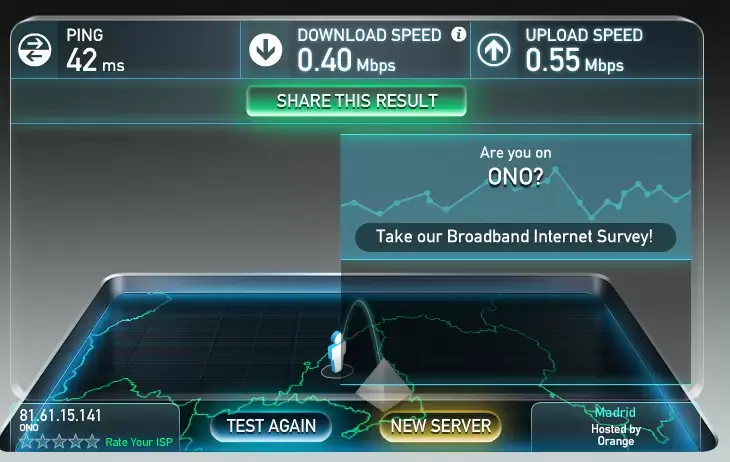The width and height of the screenshot is (730, 462).
Task: Click the Madrid server name
Action: coord(615,412)
